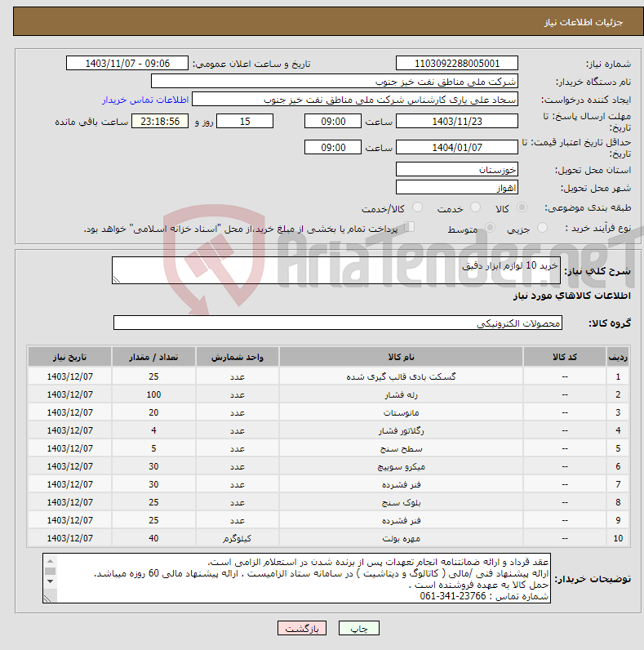Screen dimensions: 644x650
Task: Click quantity 100 in رله فشار row
Action: point(153,394)
